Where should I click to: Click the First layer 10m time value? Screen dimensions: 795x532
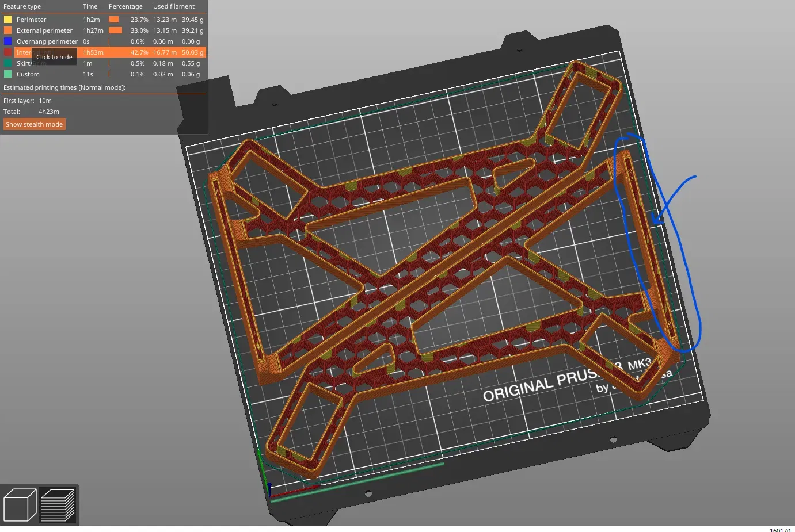(45, 101)
